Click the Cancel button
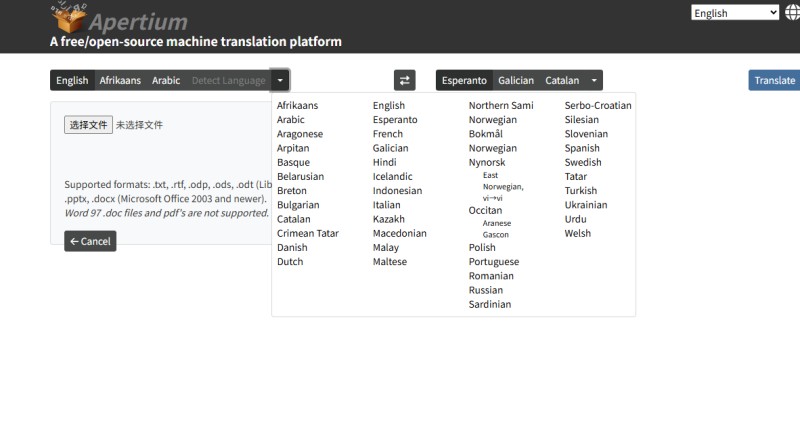 [x=90, y=241]
